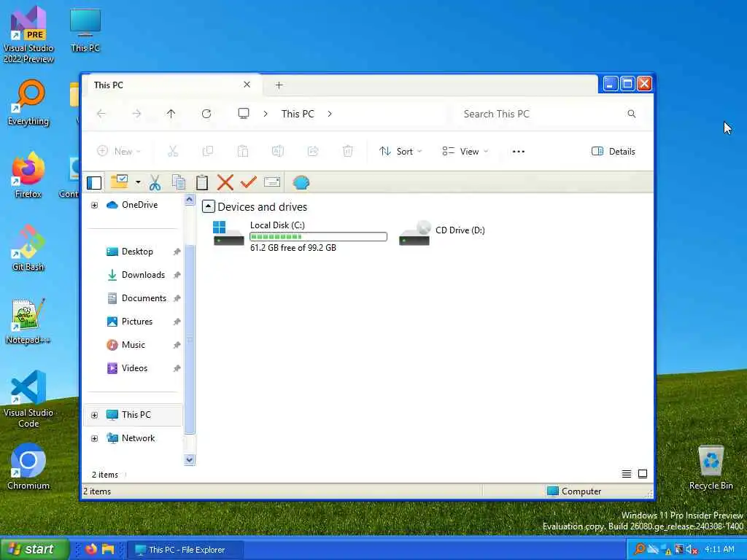Click the Forward navigation arrow
Viewport: 747px width, 560px height.
[136, 114]
